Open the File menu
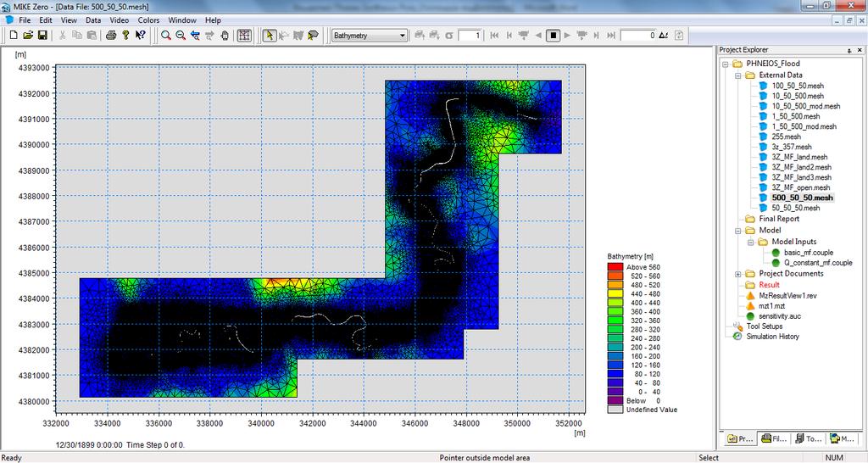This screenshot has width=868, height=463. 25,20
